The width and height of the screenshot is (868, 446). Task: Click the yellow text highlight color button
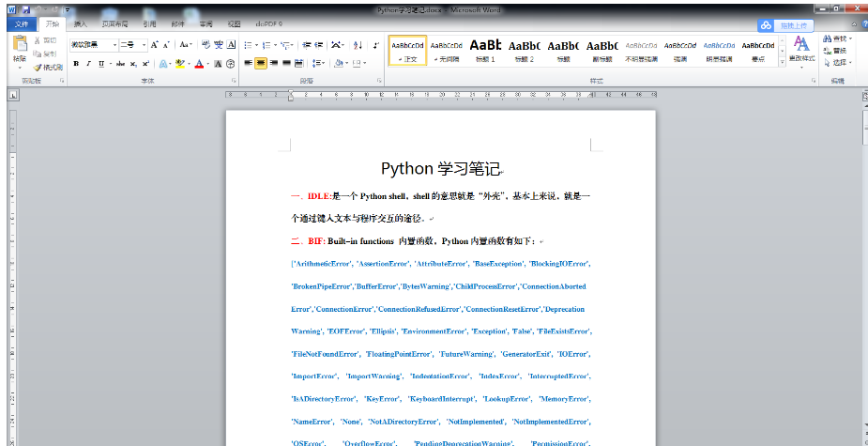point(179,64)
